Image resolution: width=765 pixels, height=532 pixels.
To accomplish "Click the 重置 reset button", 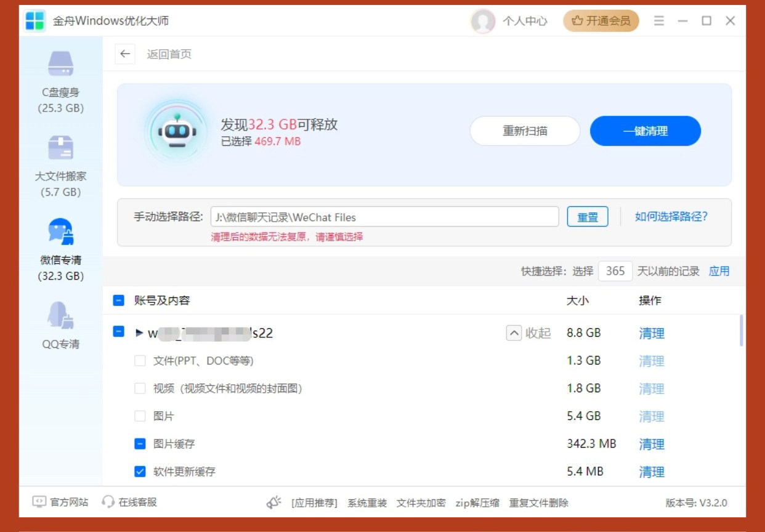I will [588, 217].
